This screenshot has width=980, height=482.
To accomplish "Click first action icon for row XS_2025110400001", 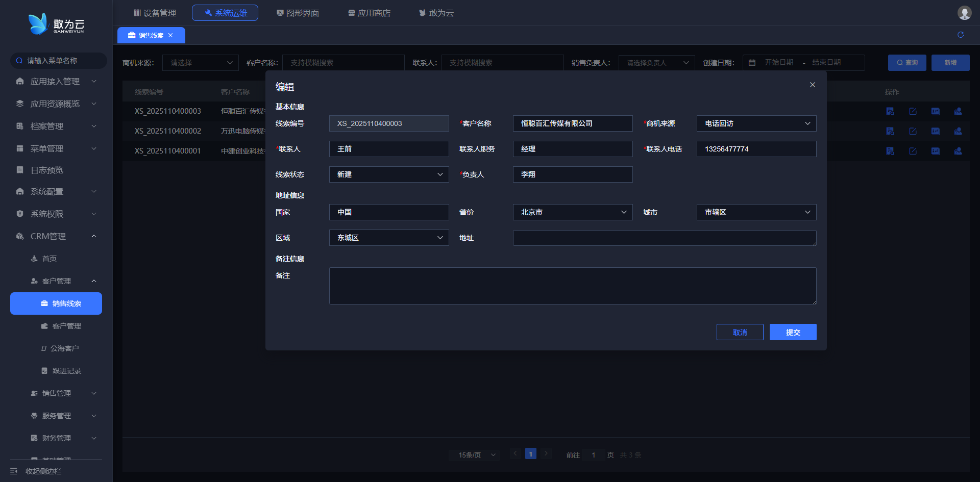I will [890, 151].
